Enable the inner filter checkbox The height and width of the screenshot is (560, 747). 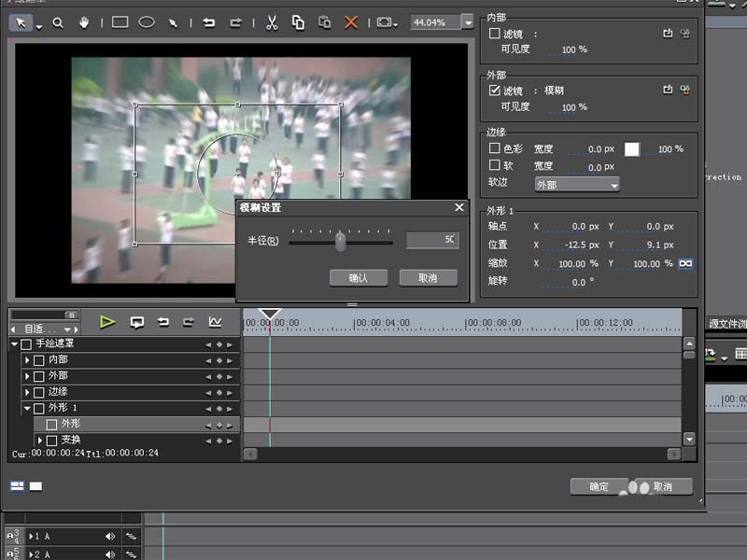point(495,34)
